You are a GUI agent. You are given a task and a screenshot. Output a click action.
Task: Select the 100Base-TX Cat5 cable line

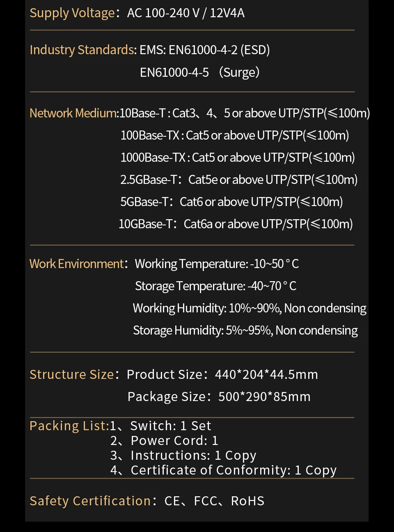pos(235,135)
